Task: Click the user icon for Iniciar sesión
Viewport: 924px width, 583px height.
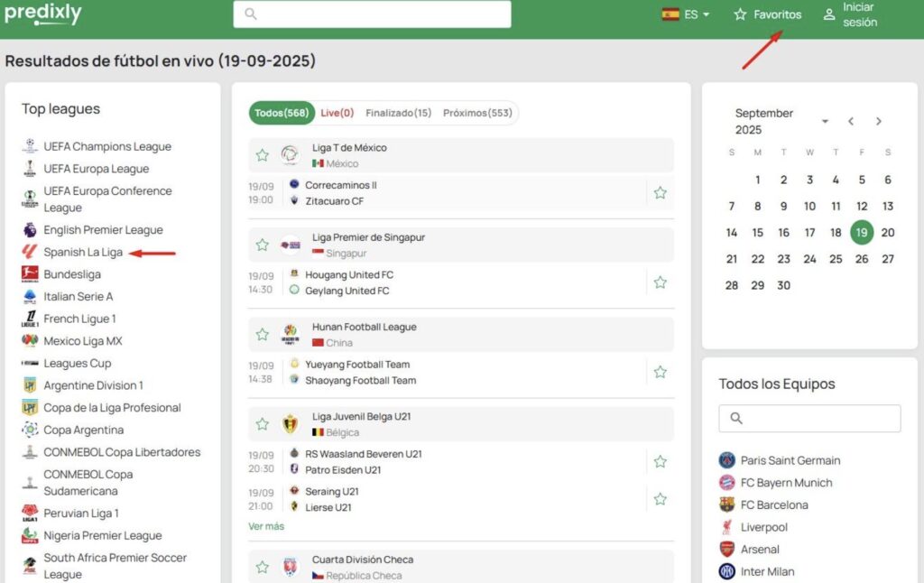Action: (829, 14)
